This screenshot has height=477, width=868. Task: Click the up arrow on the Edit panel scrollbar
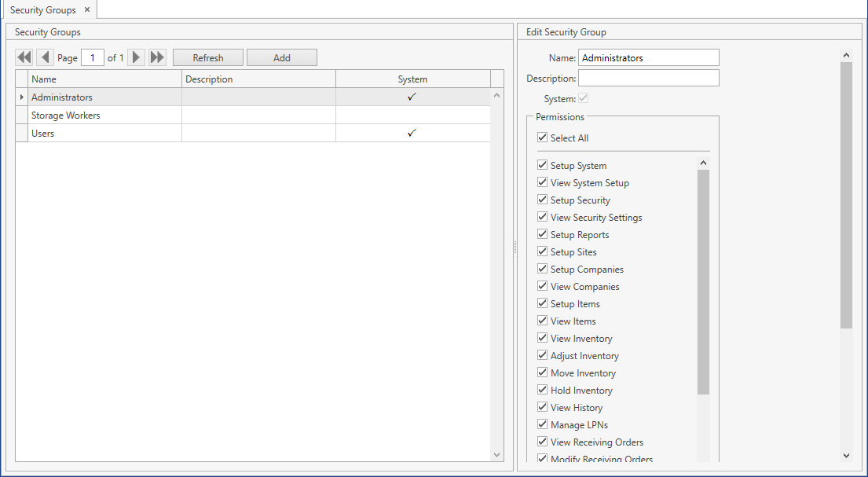coord(846,54)
